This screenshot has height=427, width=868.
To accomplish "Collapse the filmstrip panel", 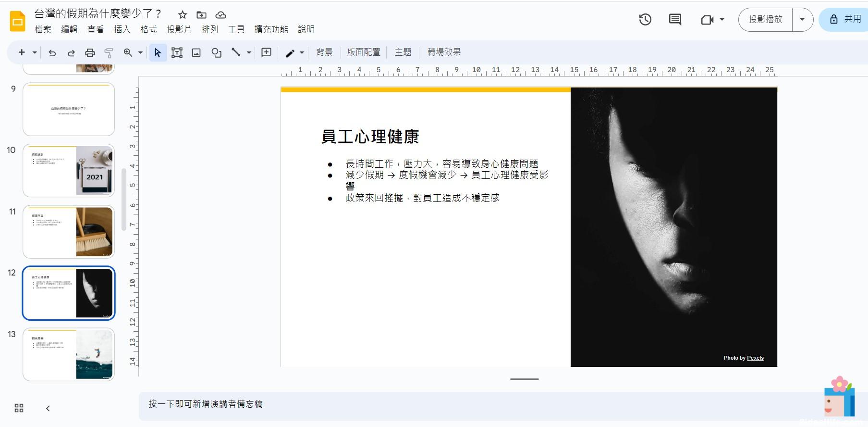I will (x=48, y=408).
